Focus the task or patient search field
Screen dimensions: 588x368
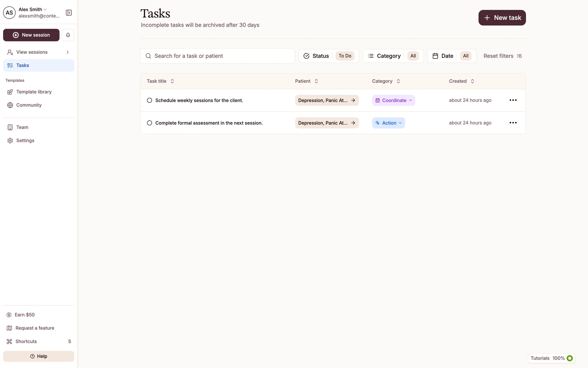click(x=217, y=56)
